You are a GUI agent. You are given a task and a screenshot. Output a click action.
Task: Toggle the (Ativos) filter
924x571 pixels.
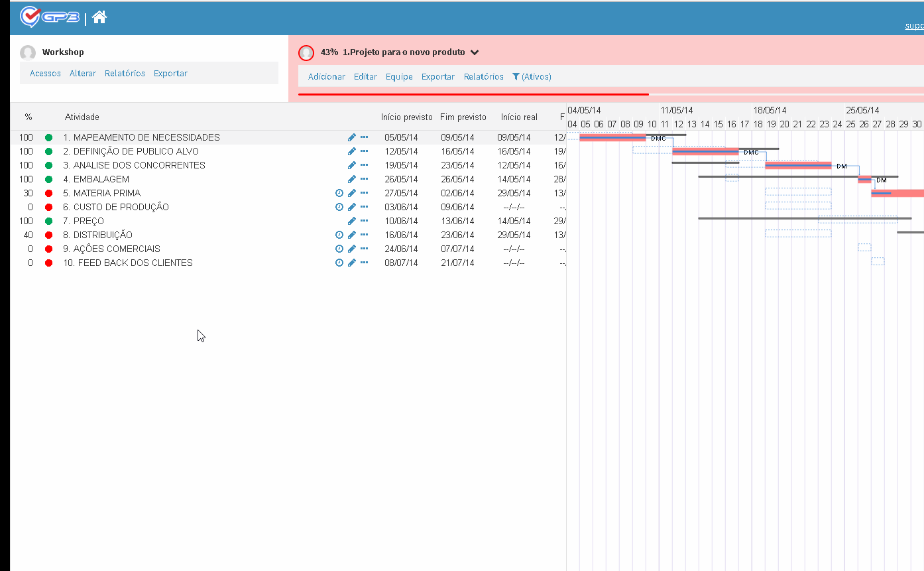[x=532, y=76]
